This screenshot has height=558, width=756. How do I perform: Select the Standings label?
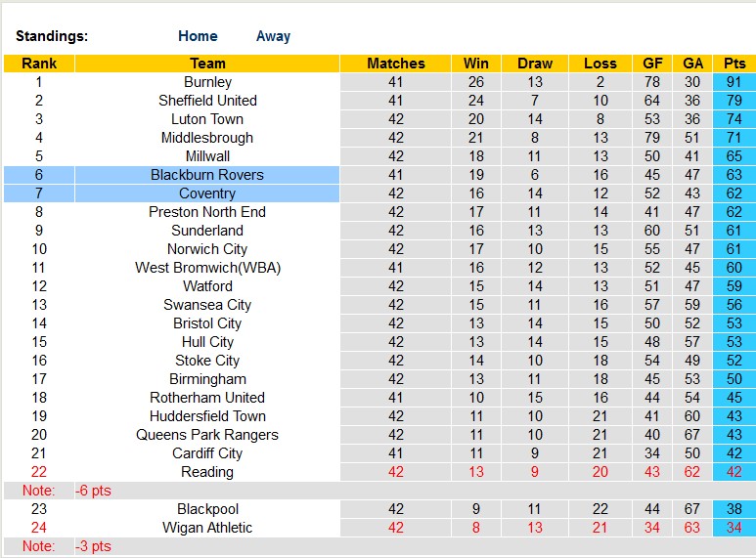click(52, 36)
